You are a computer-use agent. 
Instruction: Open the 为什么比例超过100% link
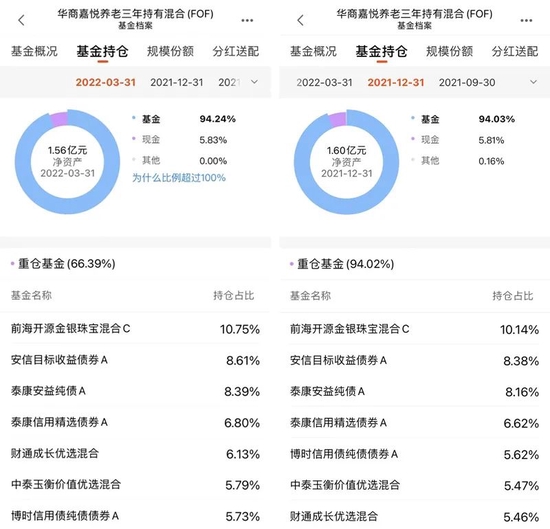click(x=179, y=178)
